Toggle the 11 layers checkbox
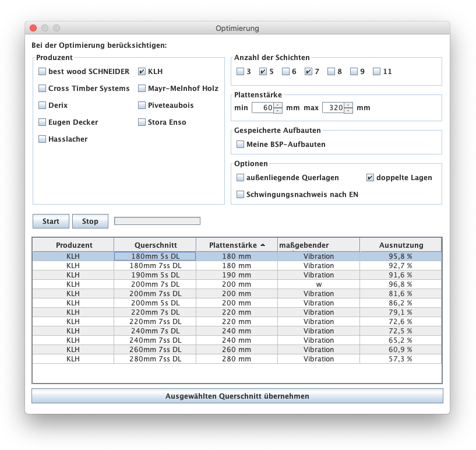 [x=376, y=72]
